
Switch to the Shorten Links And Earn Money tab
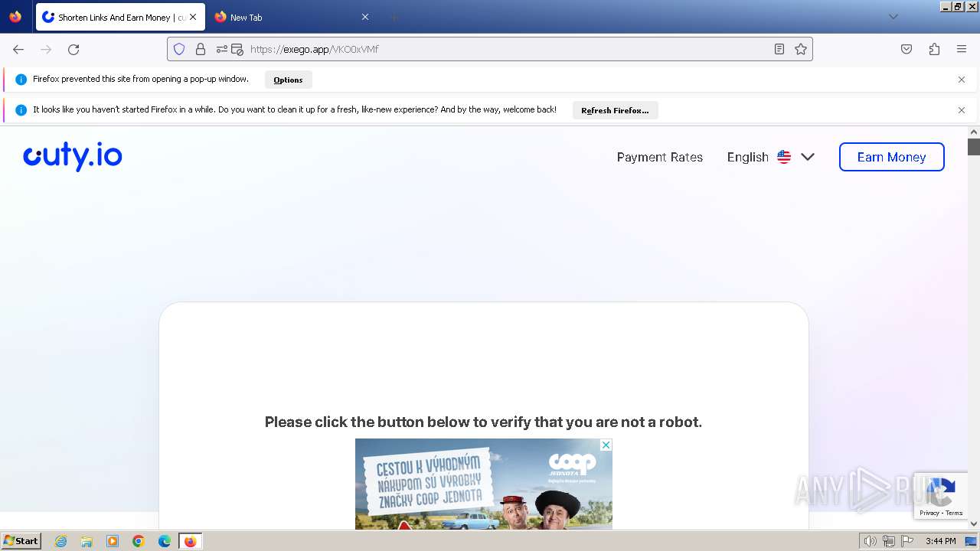click(120, 17)
